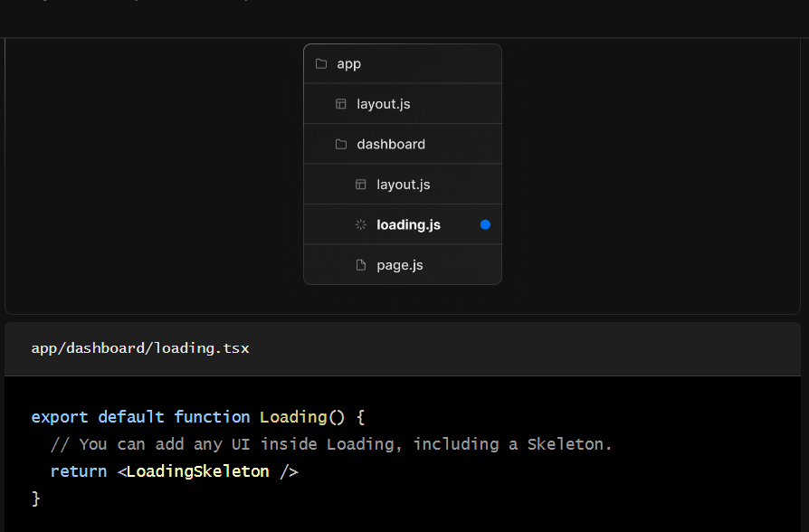Open the page.js file name
This screenshot has width=809, height=532.
[x=399, y=265]
